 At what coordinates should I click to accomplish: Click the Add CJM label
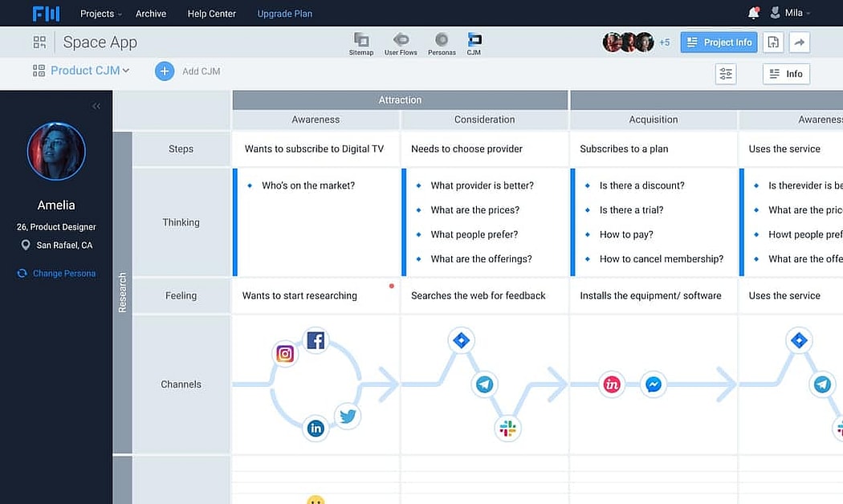tap(201, 71)
